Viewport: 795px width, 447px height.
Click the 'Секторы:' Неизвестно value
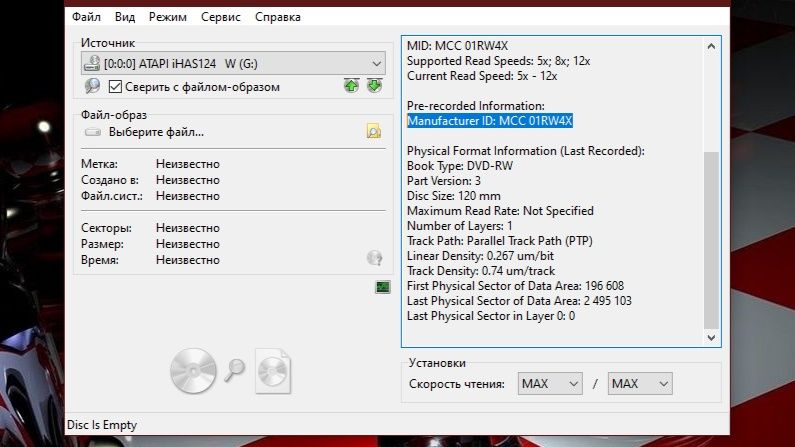point(188,228)
